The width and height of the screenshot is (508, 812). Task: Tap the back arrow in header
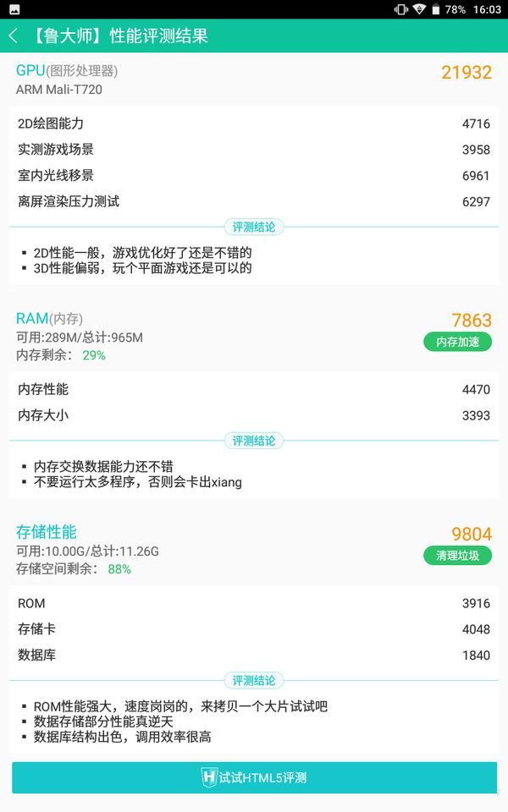(x=14, y=36)
